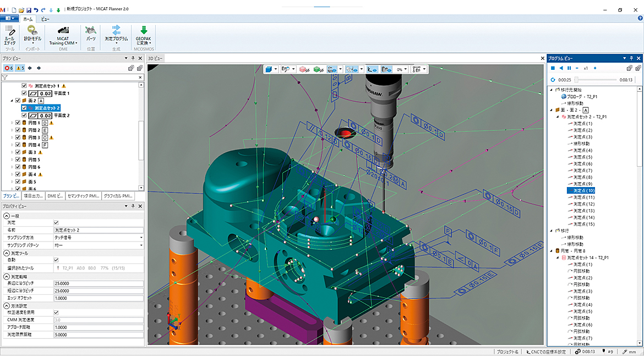Select the ホーム ribbon tab
The width and height of the screenshot is (644, 362).
pos(28,19)
